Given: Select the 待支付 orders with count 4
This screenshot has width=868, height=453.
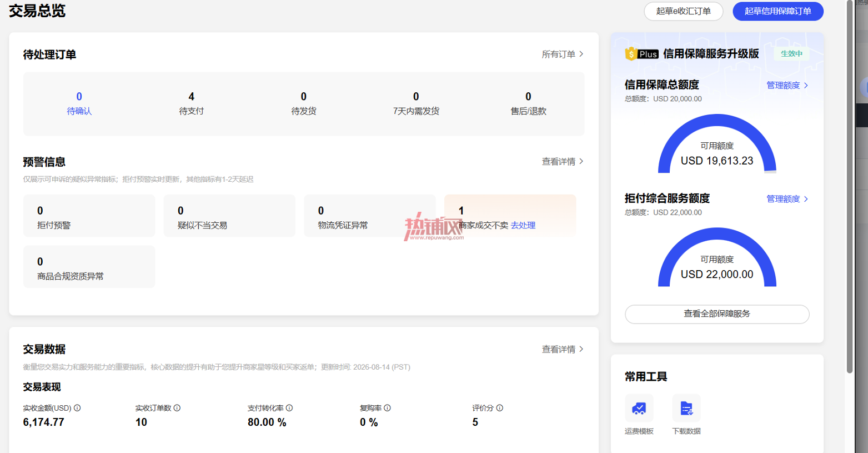Looking at the screenshot, I should (x=191, y=104).
